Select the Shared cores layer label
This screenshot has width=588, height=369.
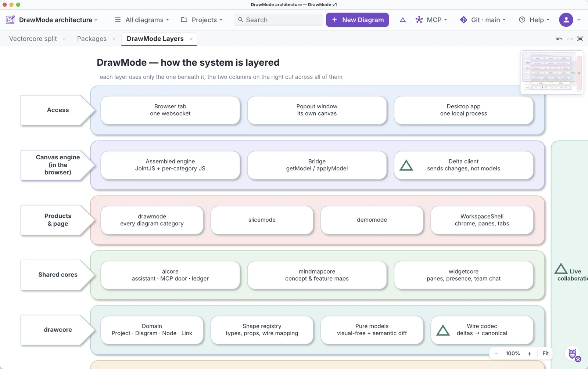pos(58,275)
